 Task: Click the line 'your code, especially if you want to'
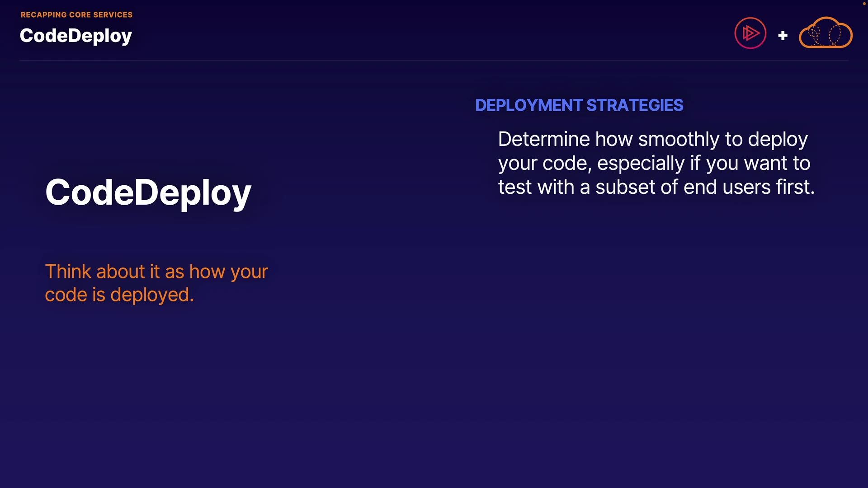coord(654,163)
